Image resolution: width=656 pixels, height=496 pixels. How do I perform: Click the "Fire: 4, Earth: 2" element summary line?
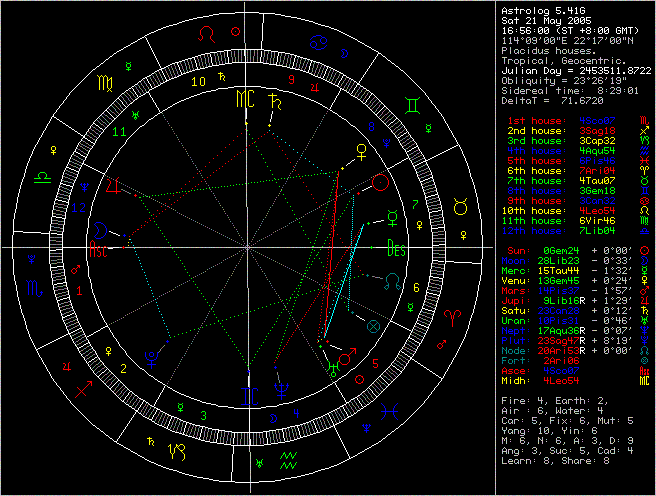tap(554, 400)
